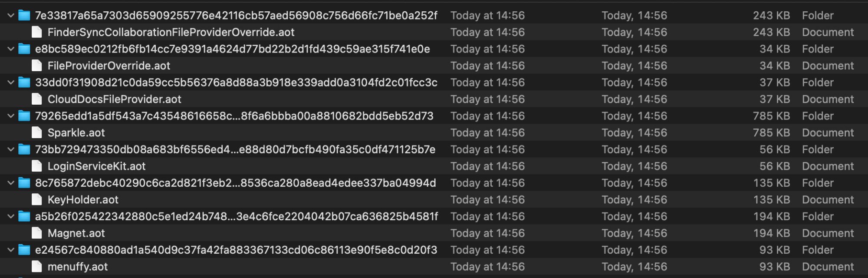Click the file icon beside Sparkle.aot

click(x=37, y=132)
